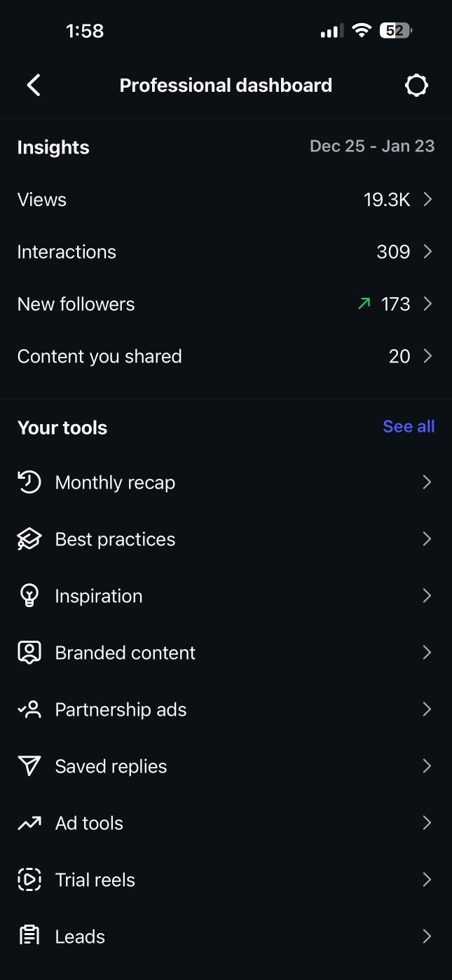Tap the Dec 25 - Jan 23 date range
The image size is (452, 980).
click(x=372, y=147)
